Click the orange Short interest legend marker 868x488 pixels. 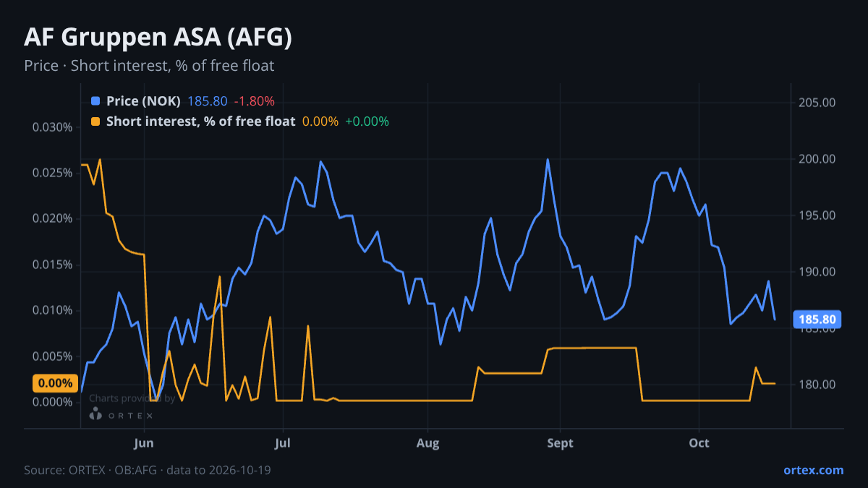pos(96,121)
